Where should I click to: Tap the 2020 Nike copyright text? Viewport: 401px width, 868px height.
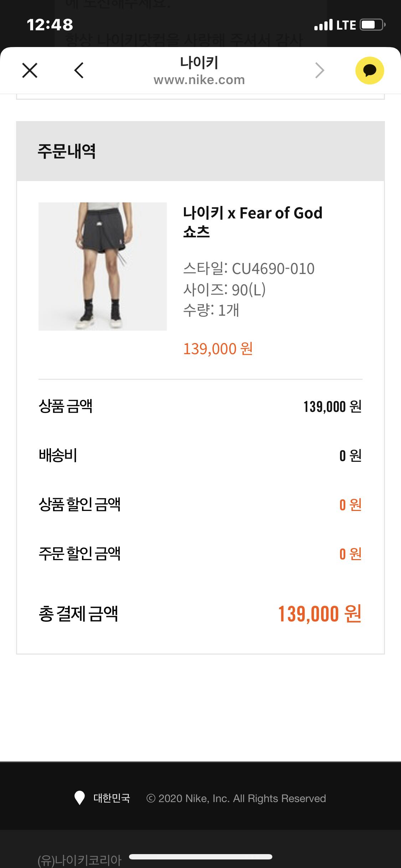click(x=236, y=798)
